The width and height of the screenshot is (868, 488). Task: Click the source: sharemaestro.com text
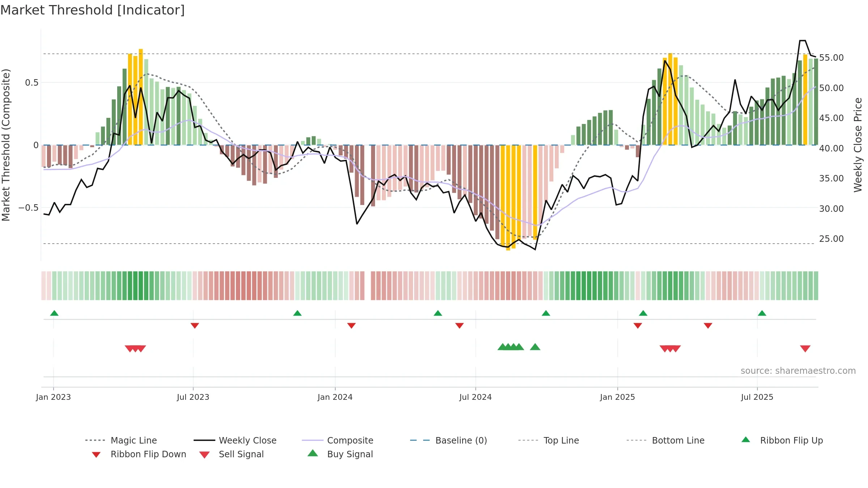point(798,371)
